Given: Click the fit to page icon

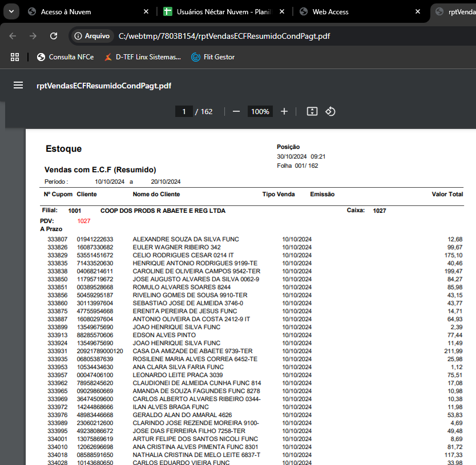Looking at the screenshot, I should (312, 111).
